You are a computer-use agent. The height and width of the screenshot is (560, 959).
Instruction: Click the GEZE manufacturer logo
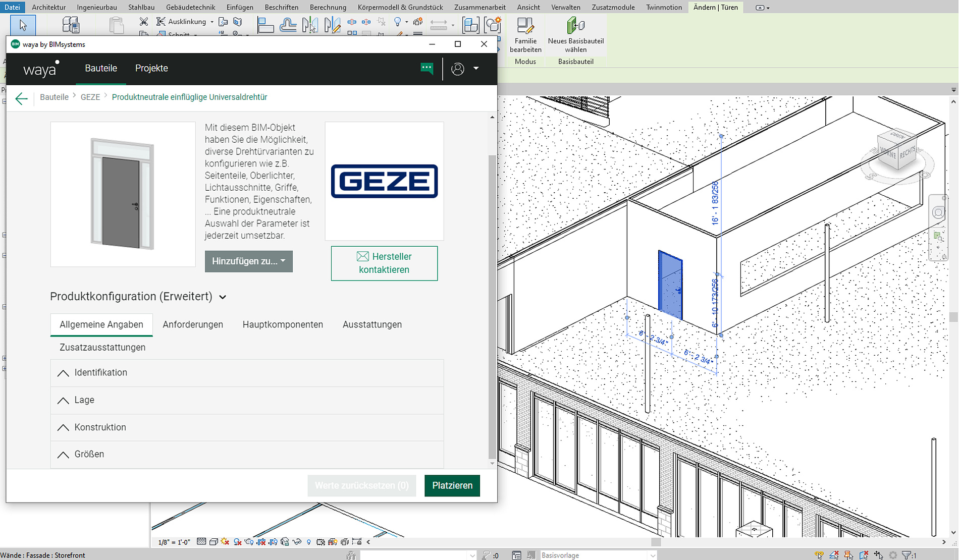pos(384,181)
